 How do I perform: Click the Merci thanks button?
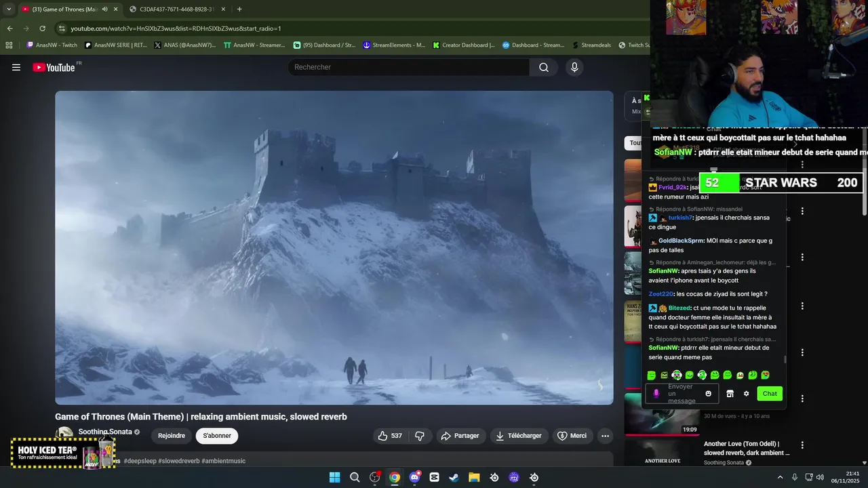572,436
